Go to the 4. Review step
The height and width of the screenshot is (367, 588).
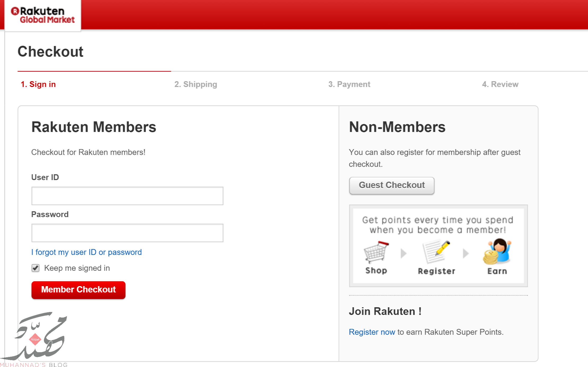click(500, 84)
